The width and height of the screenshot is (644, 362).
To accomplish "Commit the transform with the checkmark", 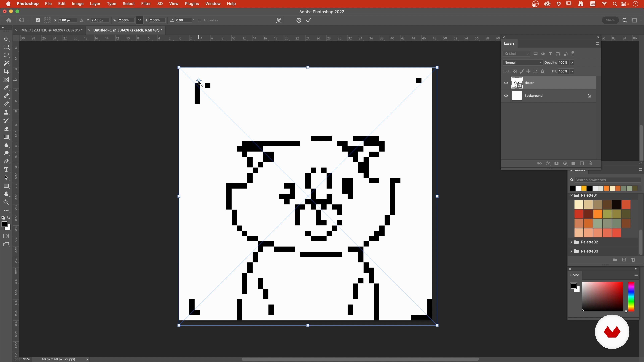I will [309, 20].
